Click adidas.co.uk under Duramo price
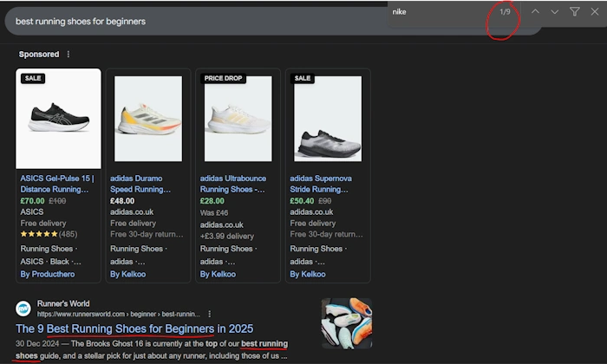The image size is (607, 364). coord(132,212)
